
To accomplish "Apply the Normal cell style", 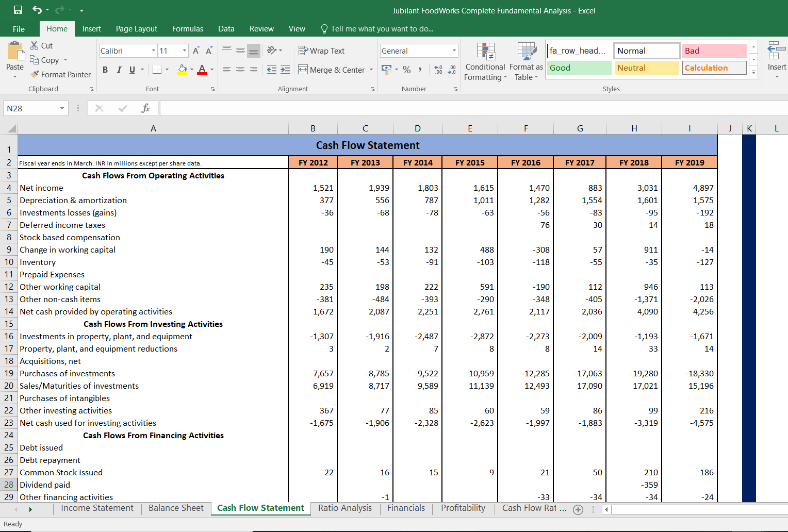I will pos(647,51).
